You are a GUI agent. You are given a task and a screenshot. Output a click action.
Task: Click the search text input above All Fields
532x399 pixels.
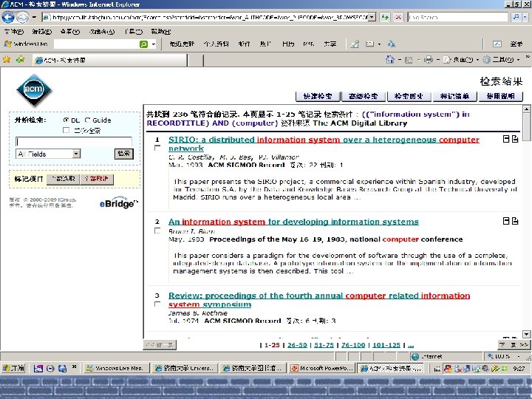point(74,141)
